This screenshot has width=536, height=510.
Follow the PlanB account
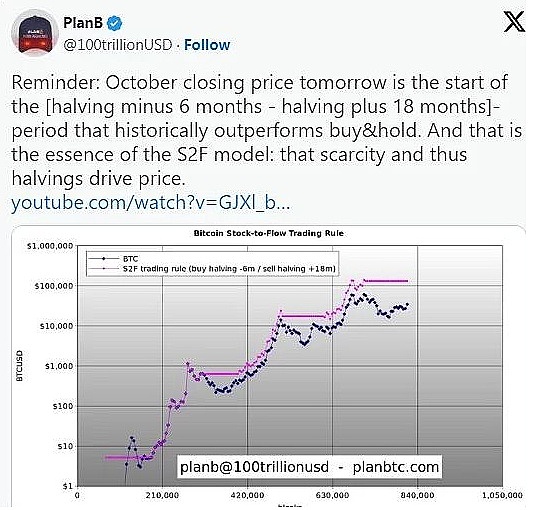pos(207,45)
